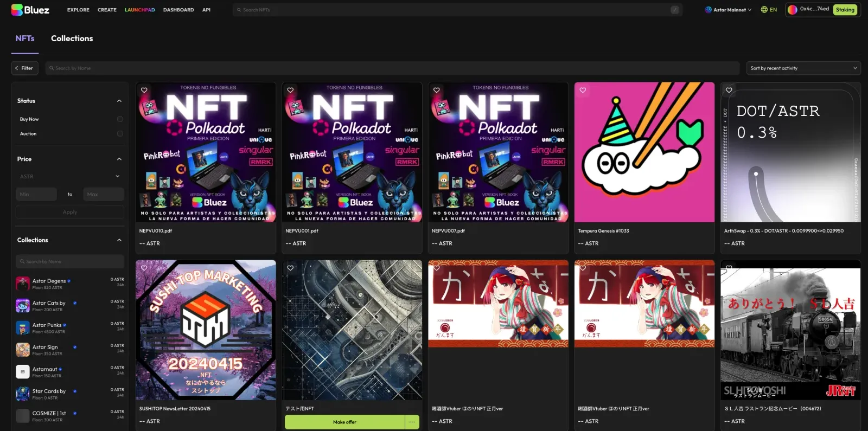Like the Tempura Genesis #1033 heart icon

pos(583,91)
